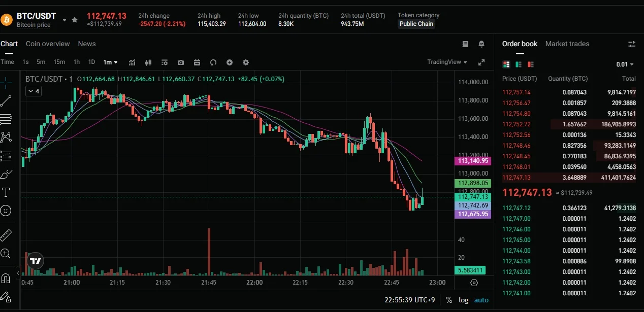Select the 1D interval

(91, 62)
